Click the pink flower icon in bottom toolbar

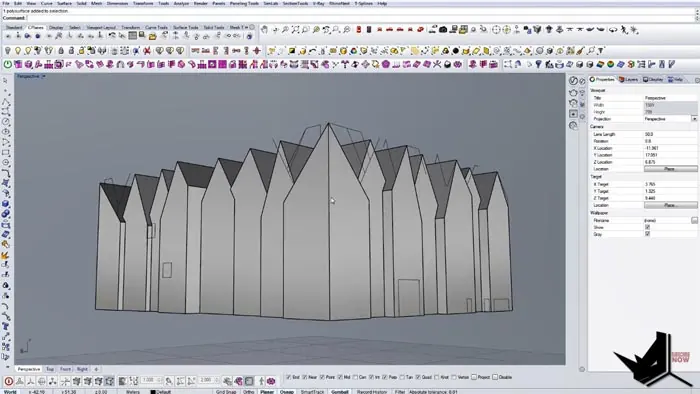tap(271, 381)
